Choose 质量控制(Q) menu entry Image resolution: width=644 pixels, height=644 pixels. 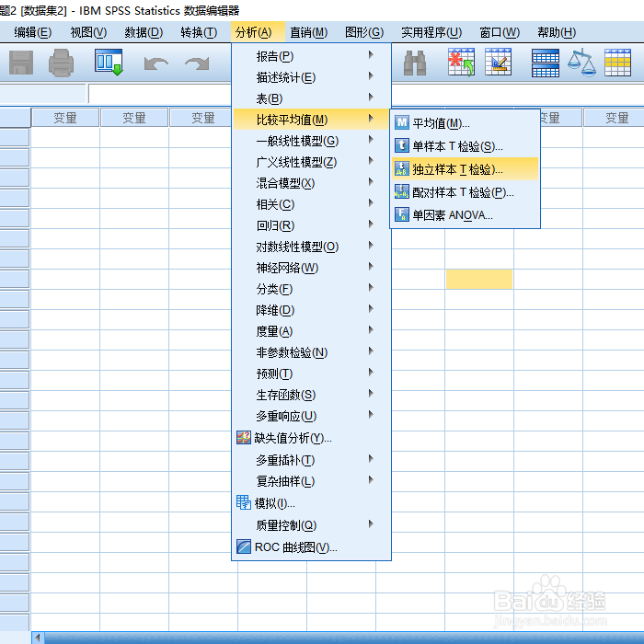(311, 525)
